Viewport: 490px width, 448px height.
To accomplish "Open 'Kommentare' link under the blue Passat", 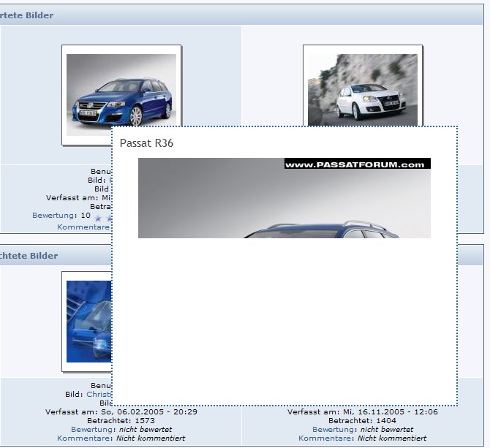I will (83, 227).
